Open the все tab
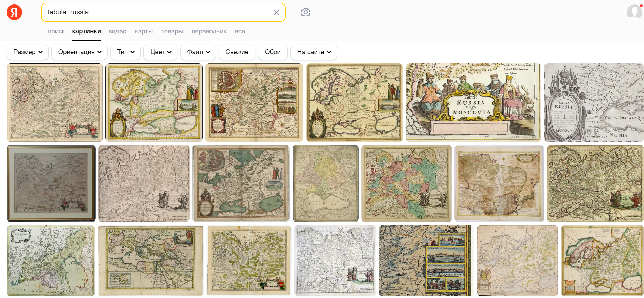Image resolution: width=644 pixels, height=298 pixels. [240, 31]
